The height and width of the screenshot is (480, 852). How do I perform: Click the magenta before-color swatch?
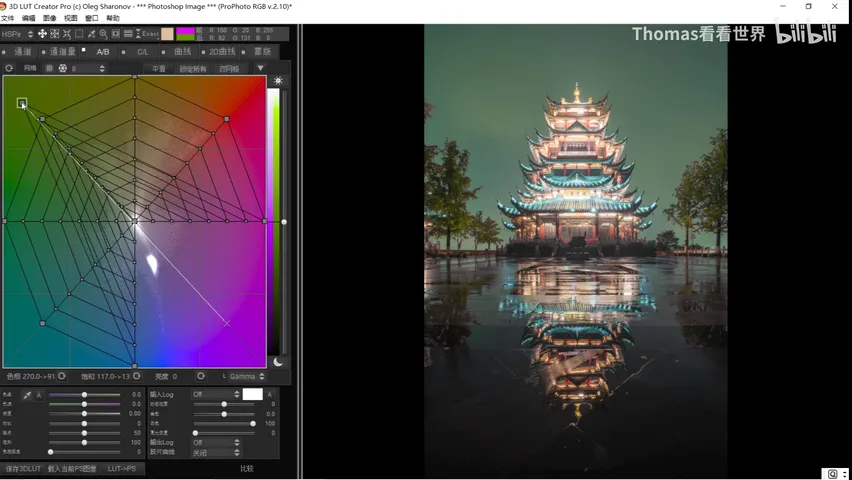click(x=185, y=30)
